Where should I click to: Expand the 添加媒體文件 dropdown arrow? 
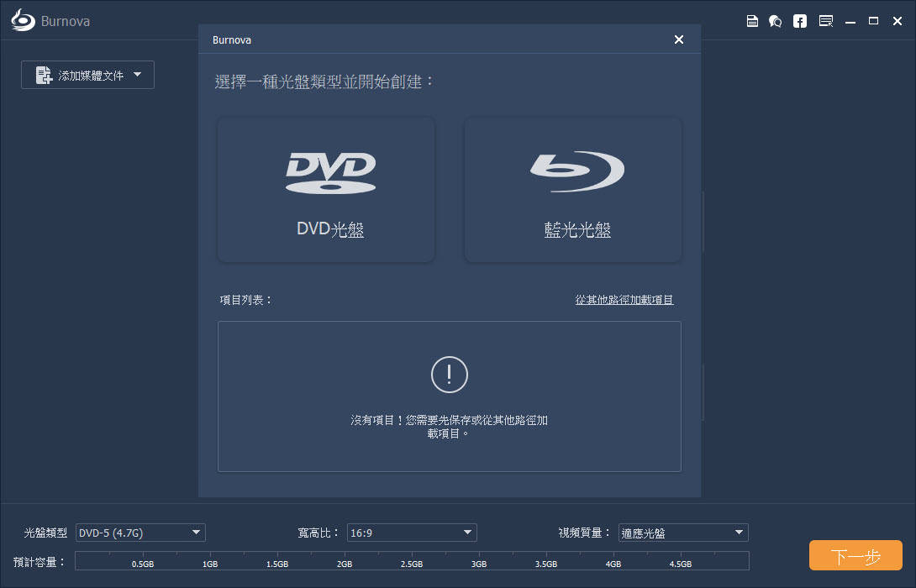coord(137,75)
